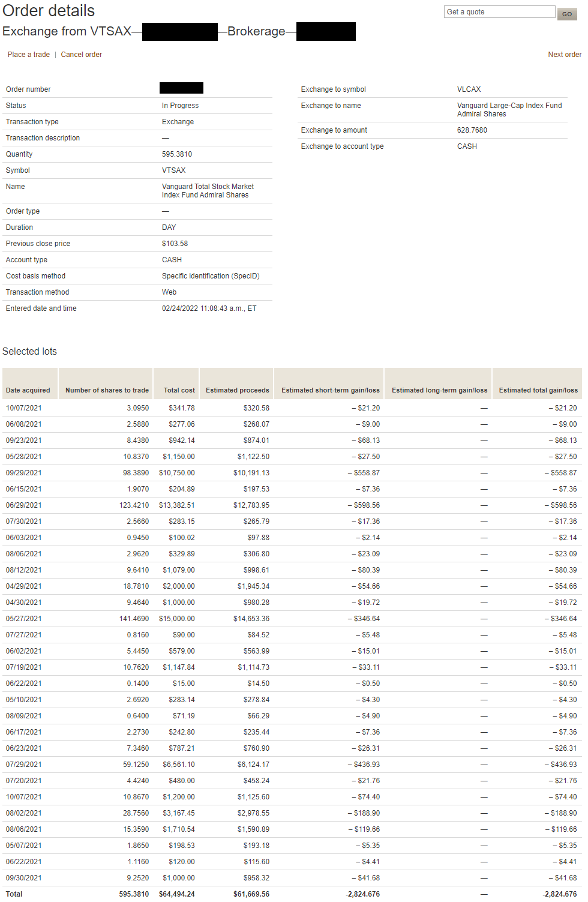The height and width of the screenshot is (902, 588).
Task: Select the previous close price $103.58
Action: point(175,244)
